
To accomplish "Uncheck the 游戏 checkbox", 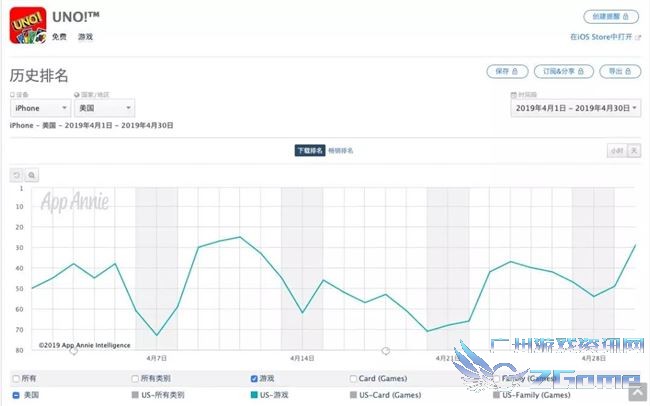I will [x=254, y=379].
